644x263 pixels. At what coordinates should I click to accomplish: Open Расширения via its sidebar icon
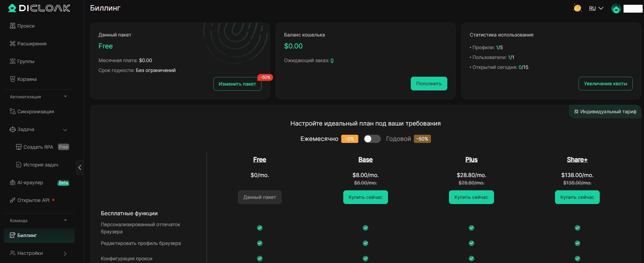[13, 44]
